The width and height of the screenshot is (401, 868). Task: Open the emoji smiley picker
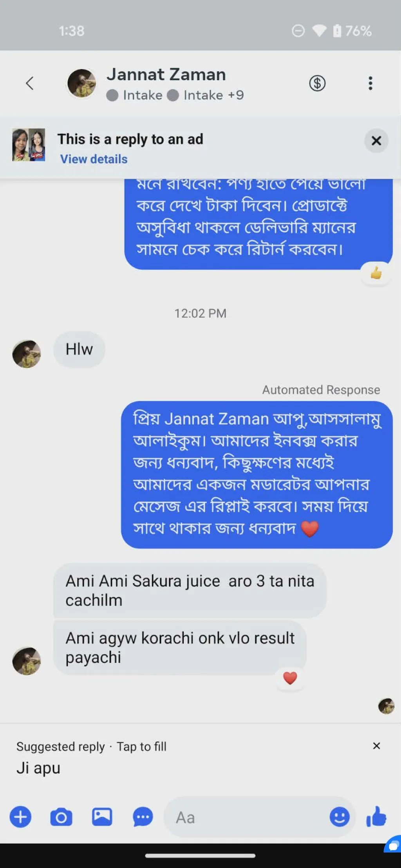coord(340,817)
